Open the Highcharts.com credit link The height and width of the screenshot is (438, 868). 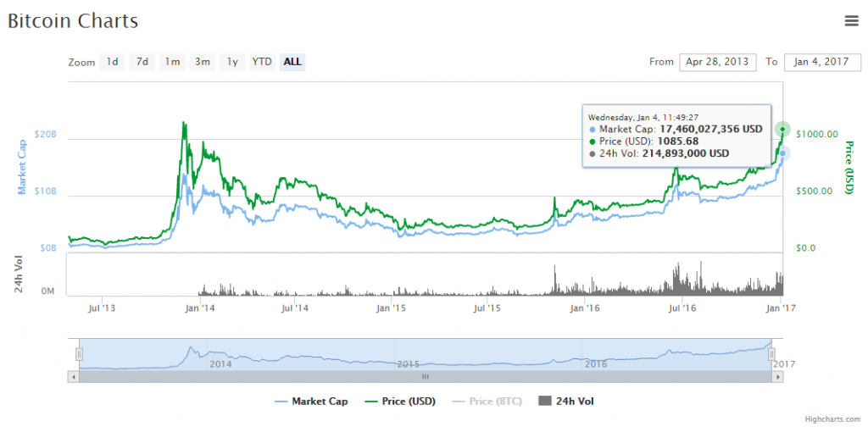point(832,419)
